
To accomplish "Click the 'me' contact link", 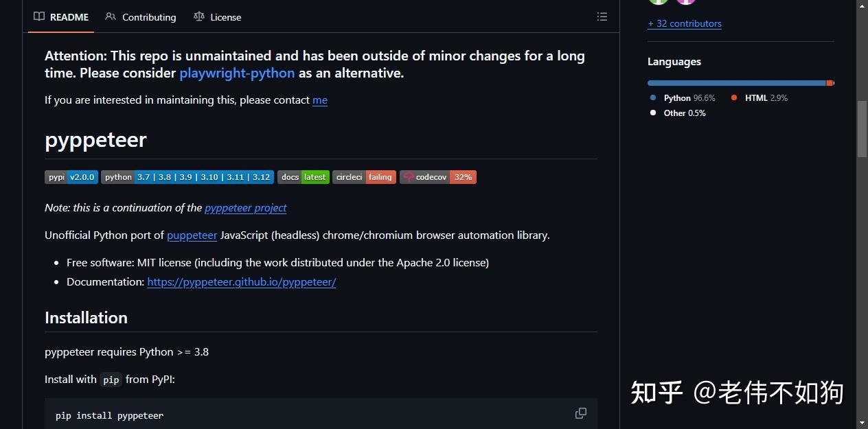I will pyautogui.click(x=320, y=100).
